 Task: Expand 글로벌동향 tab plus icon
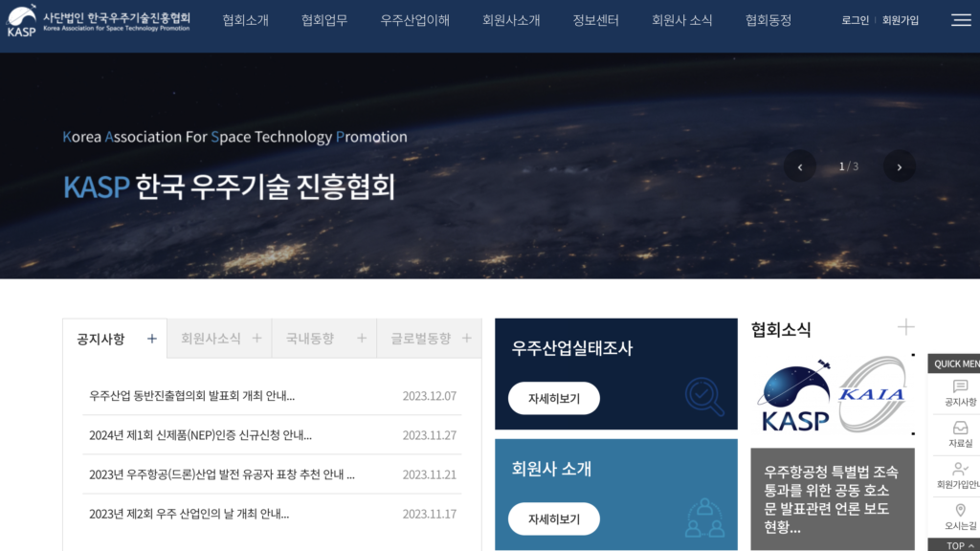pos(466,338)
